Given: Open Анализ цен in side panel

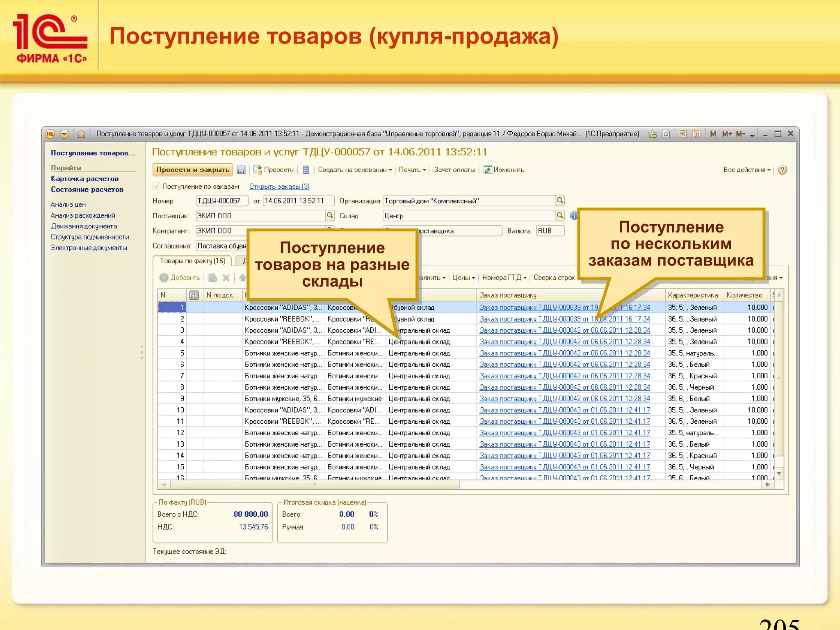Looking at the screenshot, I should 68,204.
